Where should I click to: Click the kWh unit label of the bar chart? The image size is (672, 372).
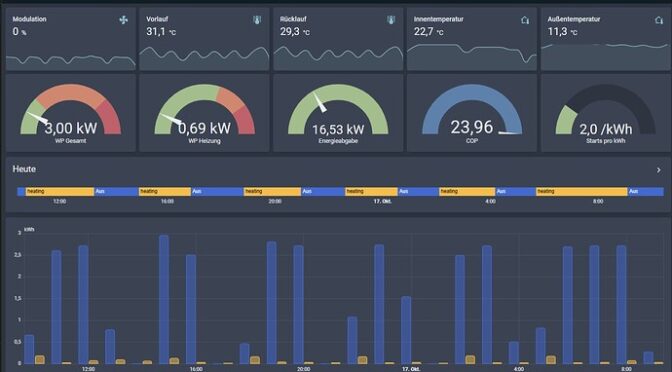point(29,230)
